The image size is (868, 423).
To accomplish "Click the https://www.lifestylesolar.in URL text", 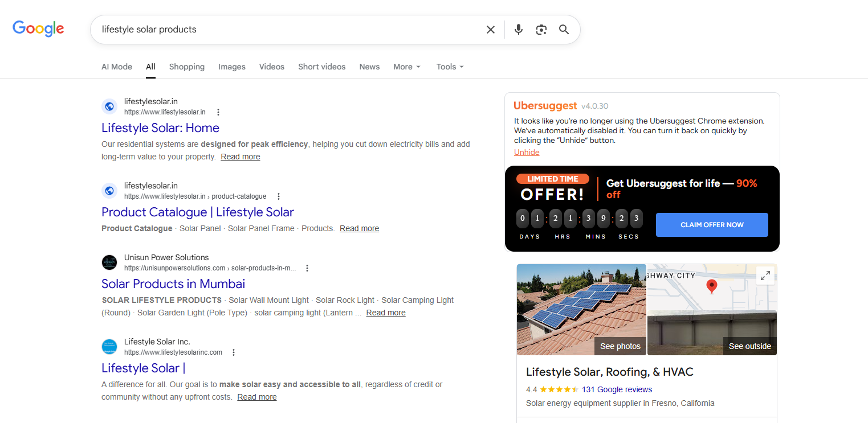I will pyautogui.click(x=165, y=112).
